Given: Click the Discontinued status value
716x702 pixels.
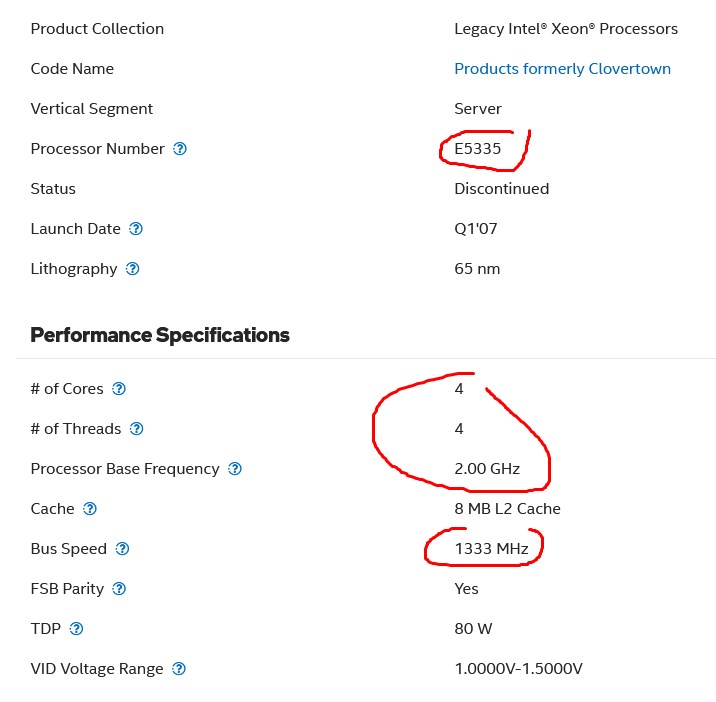Looking at the screenshot, I should point(501,189).
